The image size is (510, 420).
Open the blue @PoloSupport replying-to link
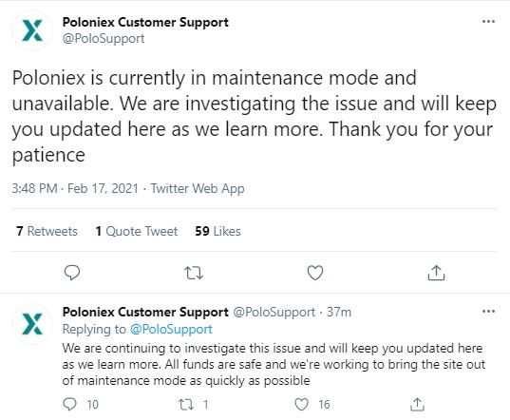click(x=171, y=329)
